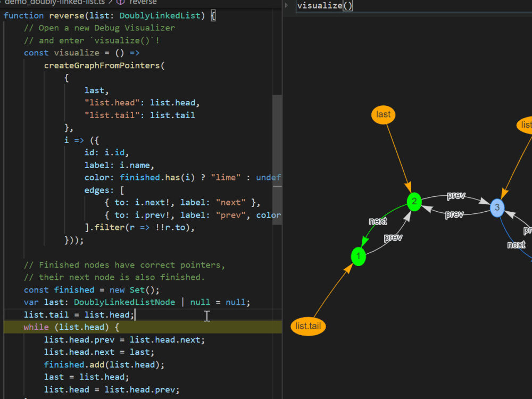
Task: Click the 'id: i.id,' code line
Action: pos(107,153)
